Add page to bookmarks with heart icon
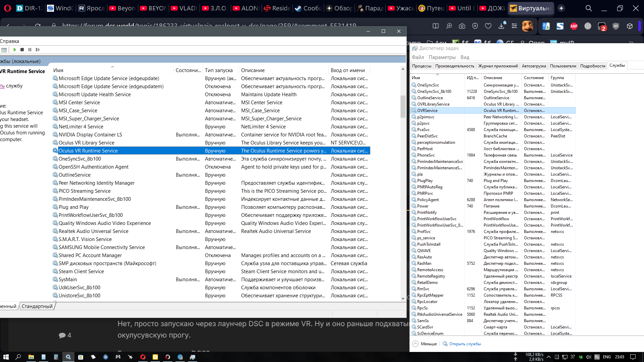 pos(488,26)
